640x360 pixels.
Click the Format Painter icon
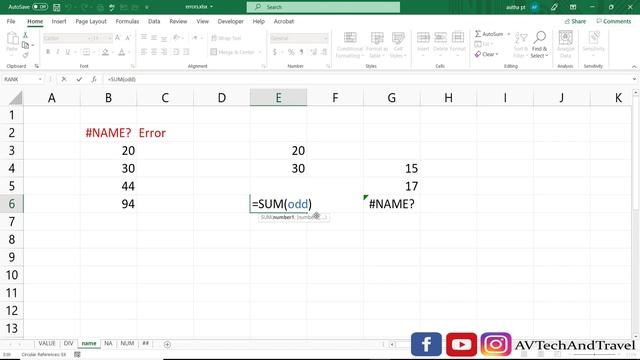[x=25, y=55]
